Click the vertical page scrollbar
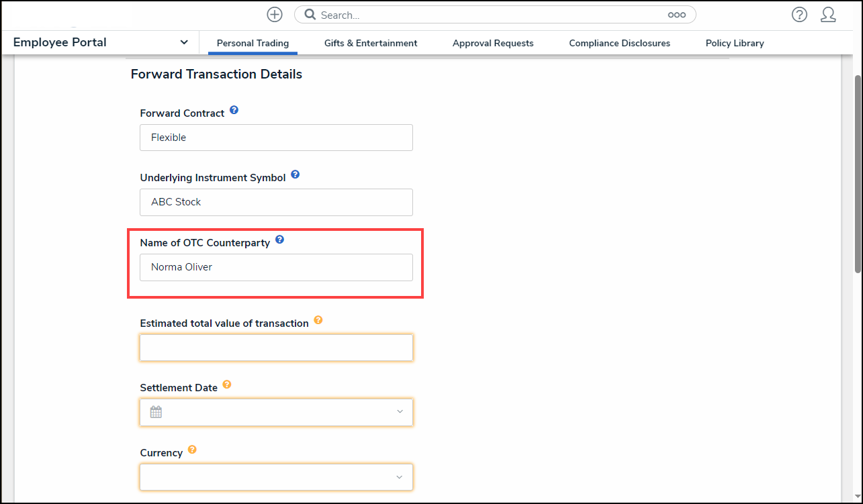 [x=858, y=174]
